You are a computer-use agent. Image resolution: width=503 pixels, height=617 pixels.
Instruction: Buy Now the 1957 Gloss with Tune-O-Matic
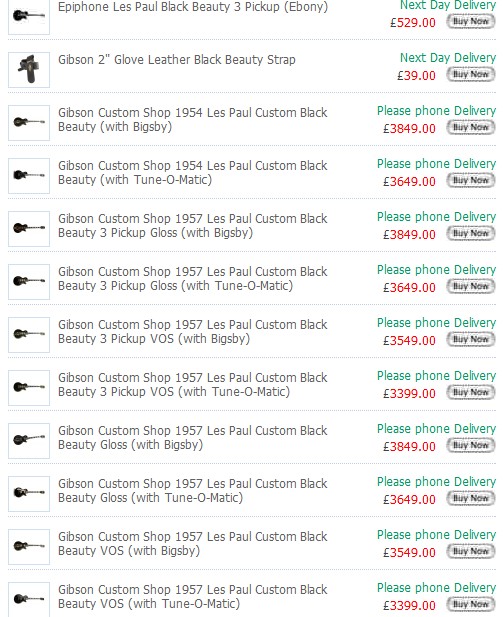(471, 498)
